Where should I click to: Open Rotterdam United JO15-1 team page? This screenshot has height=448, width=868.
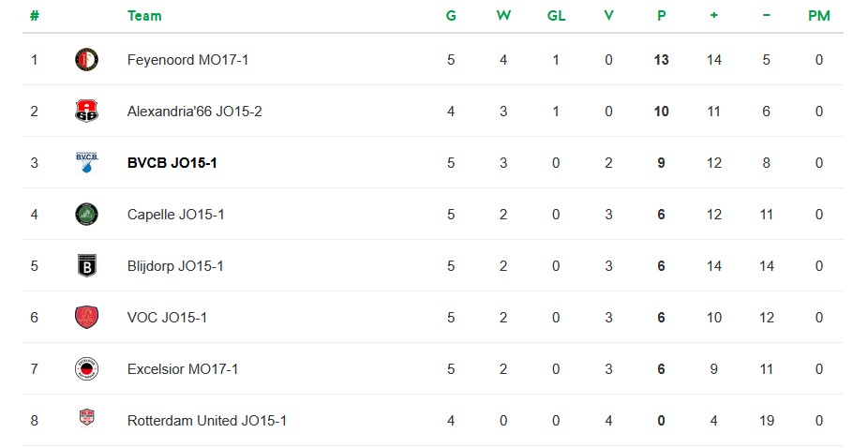click(206, 421)
